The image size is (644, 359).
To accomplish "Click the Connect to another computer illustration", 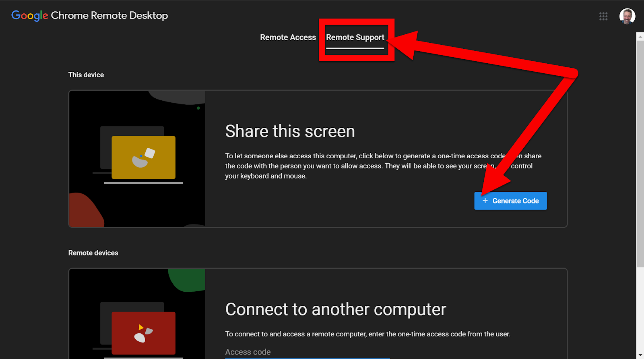I will coord(137,313).
